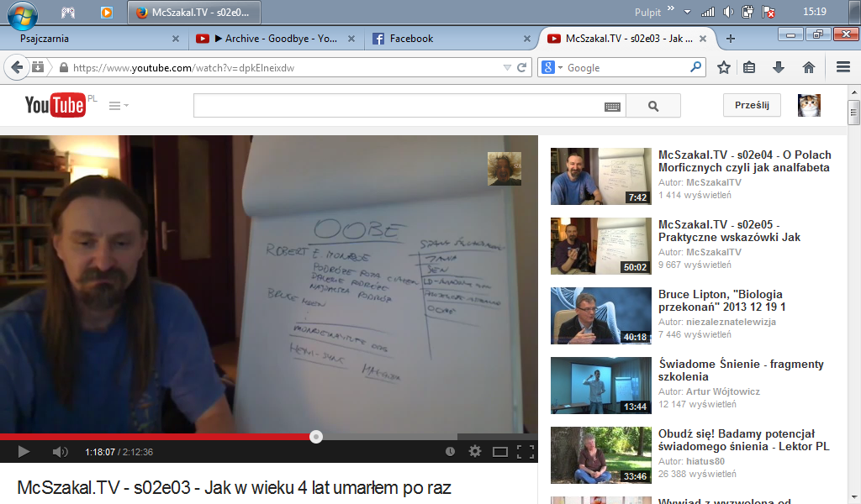Close the Psajczarnia tab
This screenshot has width=861, height=504.
click(x=176, y=39)
